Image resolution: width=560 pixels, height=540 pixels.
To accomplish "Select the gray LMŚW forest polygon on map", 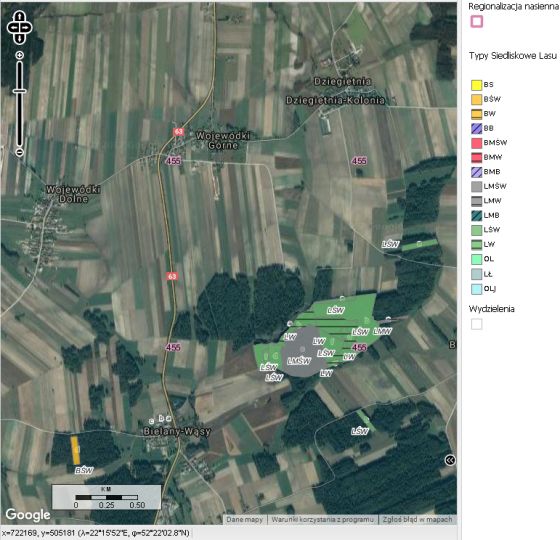I will [x=302, y=352].
